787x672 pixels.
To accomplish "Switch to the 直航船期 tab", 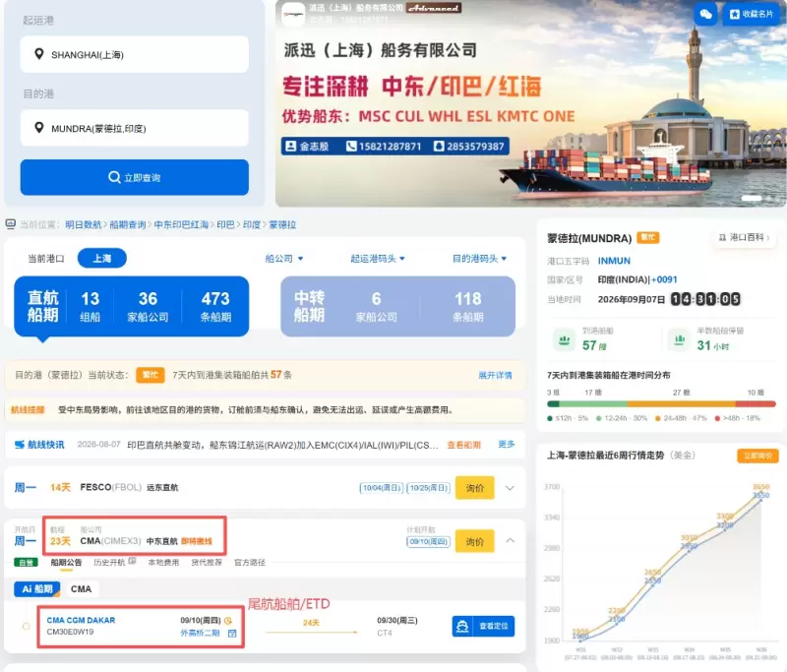I will pyautogui.click(x=132, y=307).
